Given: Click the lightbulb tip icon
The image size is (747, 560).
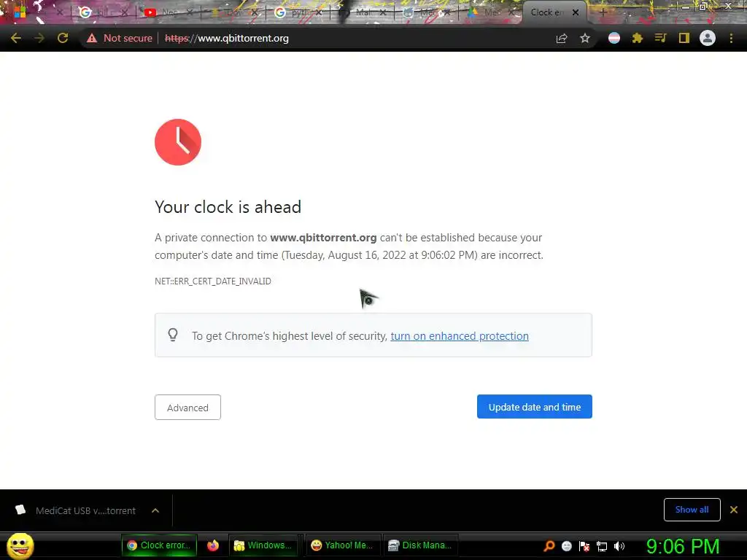Looking at the screenshot, I should tap(173, 335).
